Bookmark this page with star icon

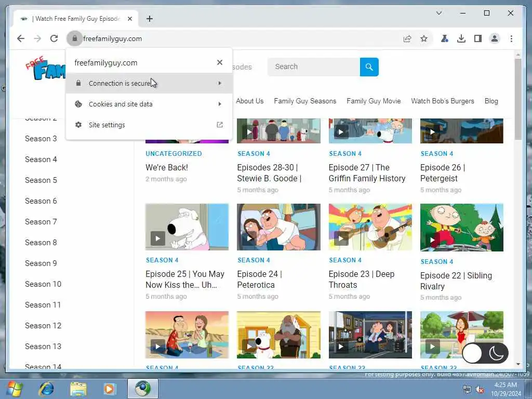click(x=424, y=38)
